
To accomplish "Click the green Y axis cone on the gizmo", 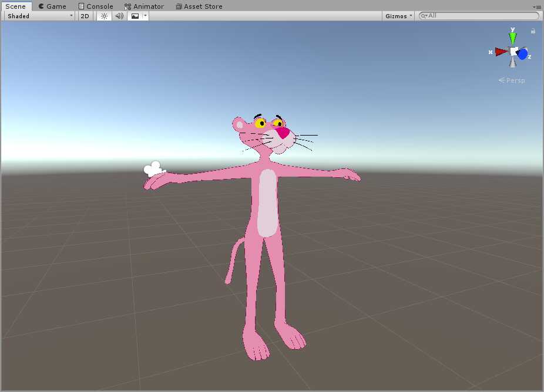I will click(513, 38).
